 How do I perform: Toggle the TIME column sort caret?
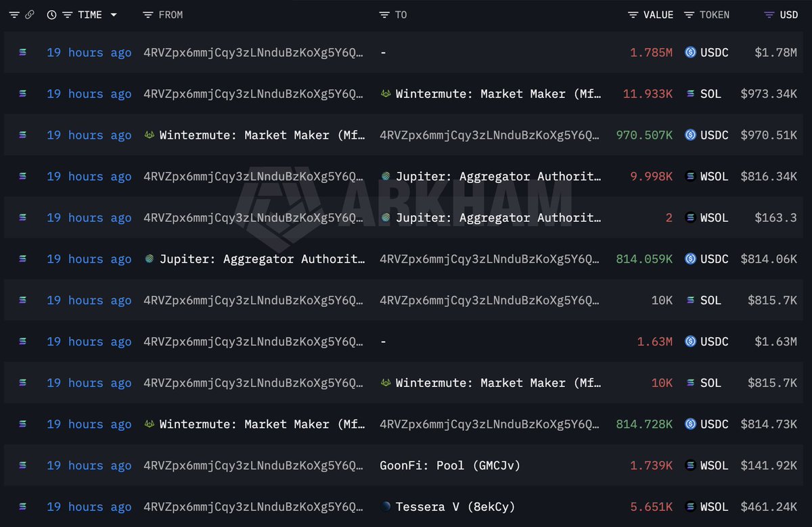(x=113, y=15)
